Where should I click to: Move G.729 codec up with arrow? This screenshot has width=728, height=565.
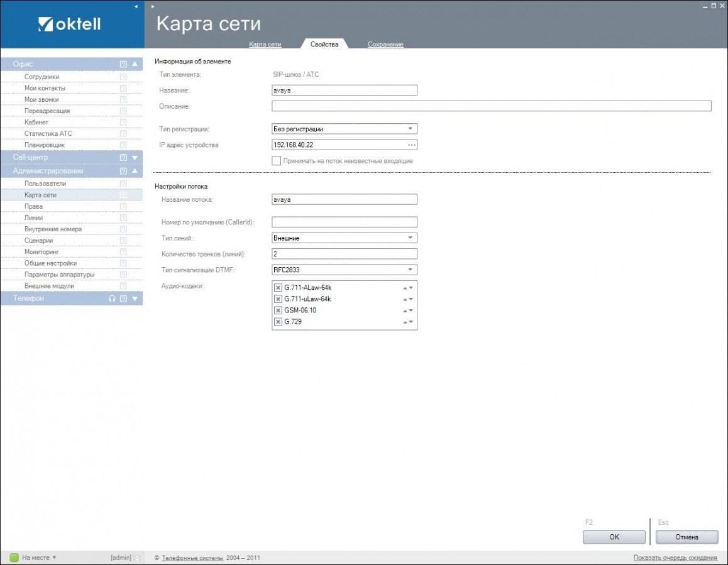click(x=404, y=322)
